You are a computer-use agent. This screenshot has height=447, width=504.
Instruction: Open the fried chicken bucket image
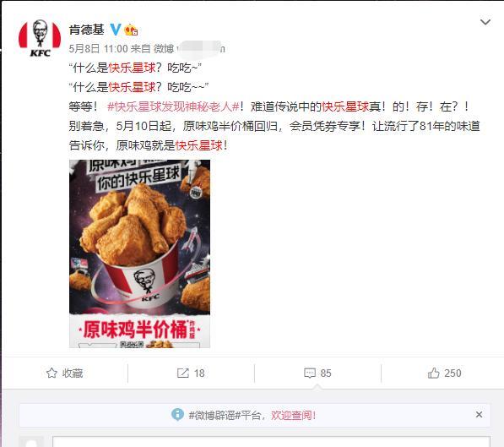(139, 253)
